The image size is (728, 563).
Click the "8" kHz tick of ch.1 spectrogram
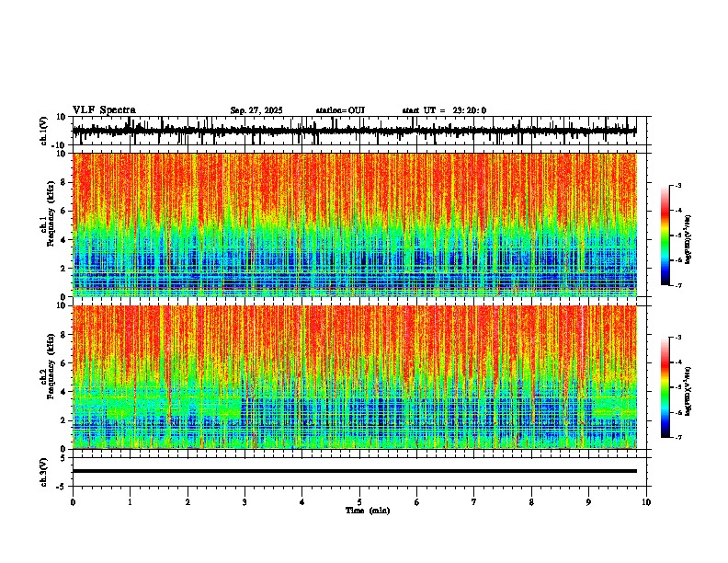(65, 182)
